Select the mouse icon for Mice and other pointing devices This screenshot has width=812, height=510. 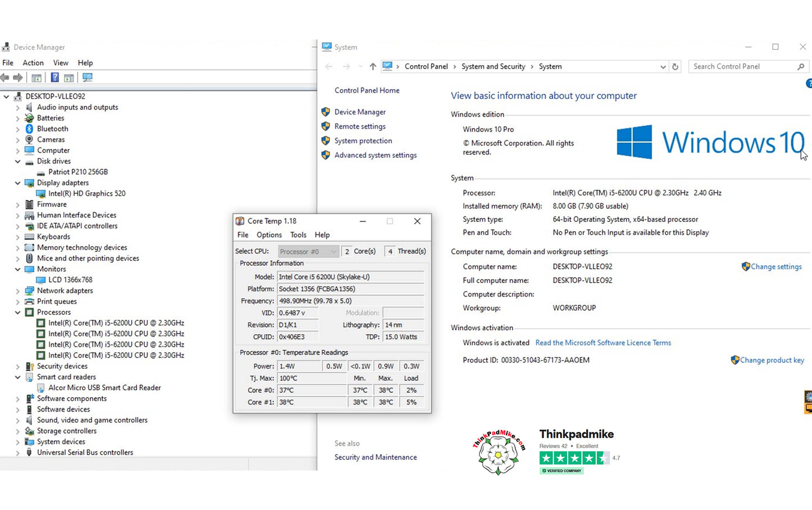(x=29, y=258)
